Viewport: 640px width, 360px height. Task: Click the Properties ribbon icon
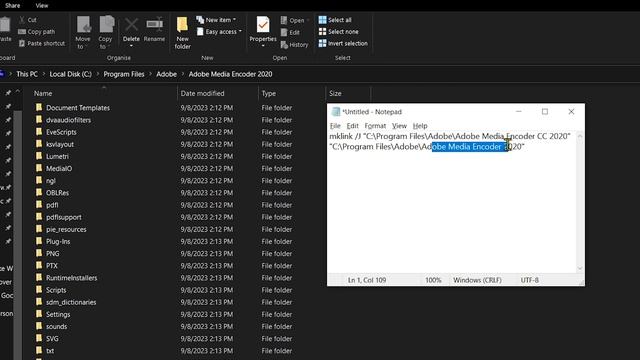coord(263,24)
